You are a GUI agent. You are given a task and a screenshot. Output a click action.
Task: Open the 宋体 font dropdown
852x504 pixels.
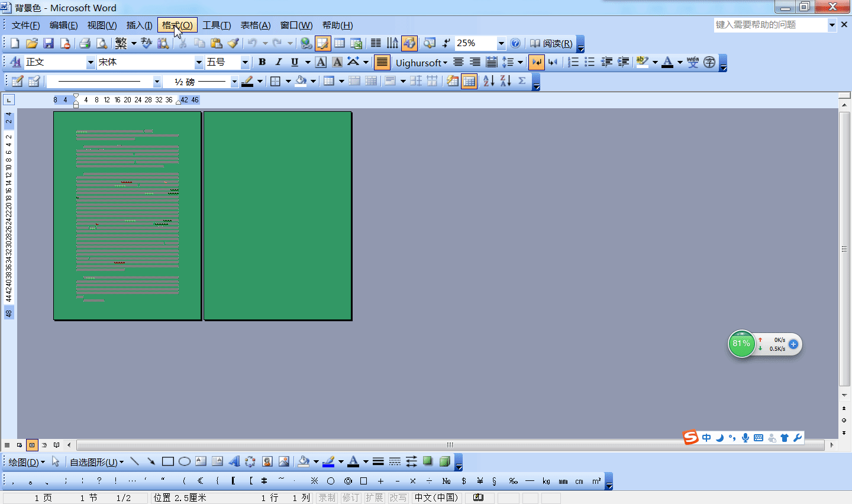pyautogui.click(x=199, y=62)
